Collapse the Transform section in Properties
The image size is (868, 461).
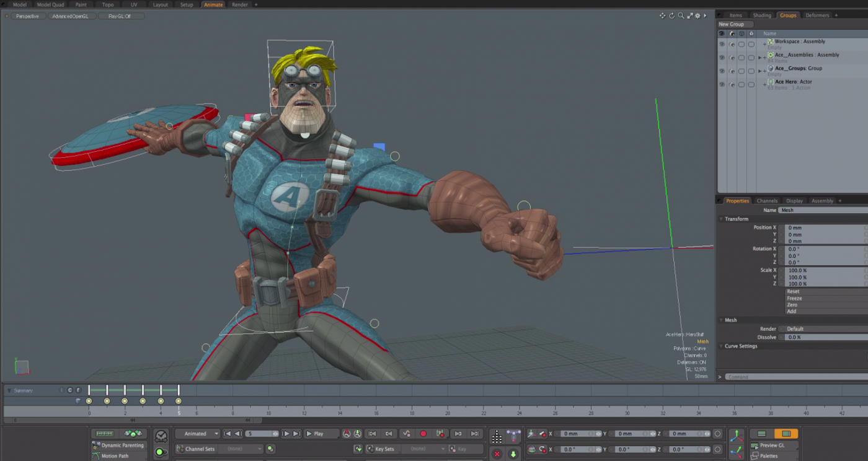[721, 219]
